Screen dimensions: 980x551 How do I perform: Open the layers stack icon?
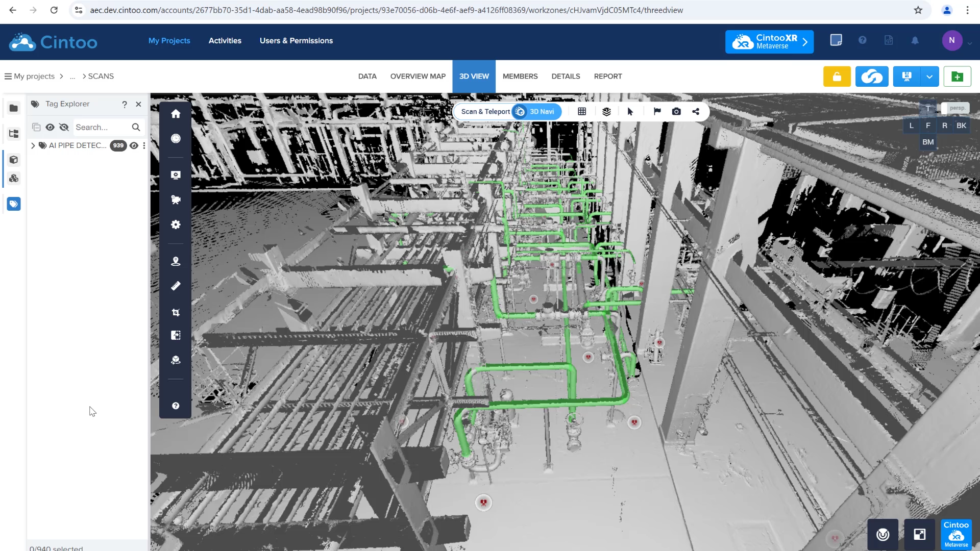[x=606, y=112]
